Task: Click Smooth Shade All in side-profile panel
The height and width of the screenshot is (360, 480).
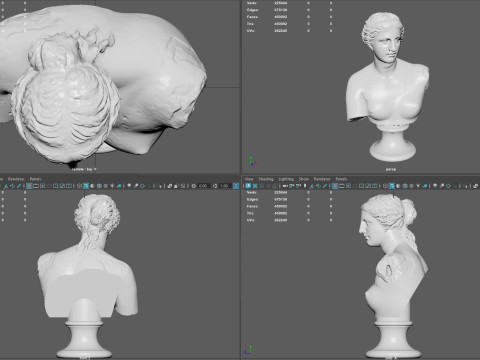Action: click(392, 186)
